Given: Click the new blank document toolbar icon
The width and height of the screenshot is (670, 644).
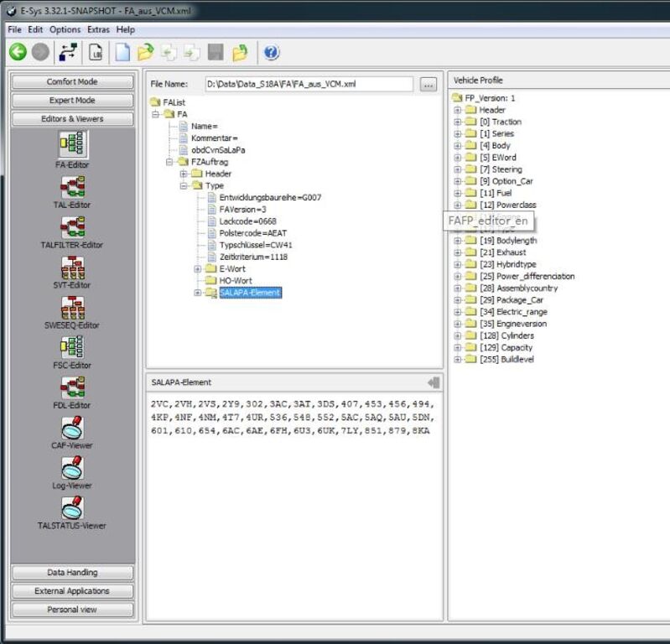Looking at the screenshot, I should click(122, 52).
